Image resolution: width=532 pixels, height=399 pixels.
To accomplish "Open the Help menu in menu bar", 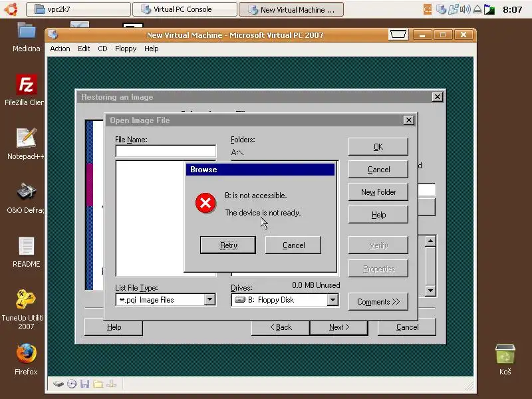I will [152, 49].
